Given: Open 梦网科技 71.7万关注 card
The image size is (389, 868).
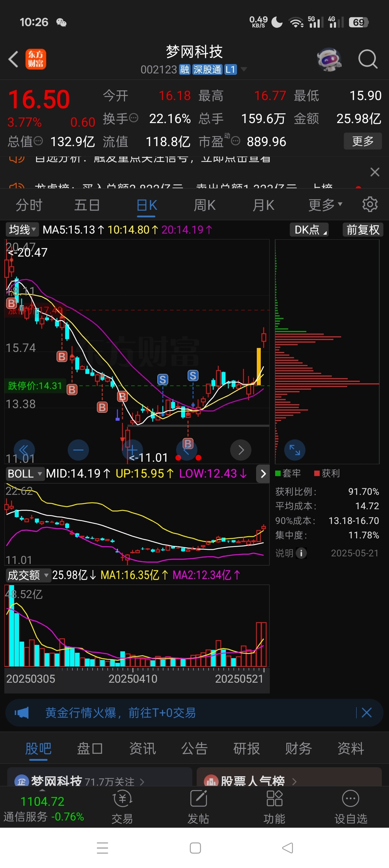Looking at the screenshot, I should 100,777.
